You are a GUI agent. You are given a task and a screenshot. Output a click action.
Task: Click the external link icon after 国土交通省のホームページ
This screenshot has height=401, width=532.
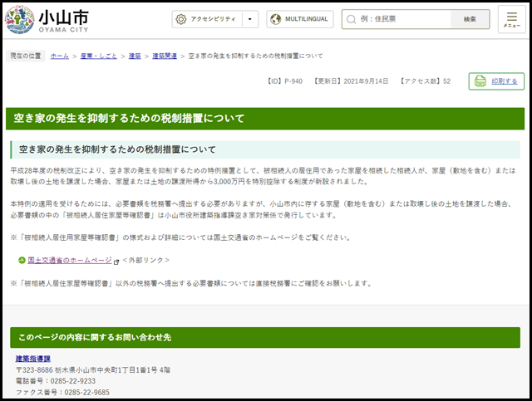116,262
